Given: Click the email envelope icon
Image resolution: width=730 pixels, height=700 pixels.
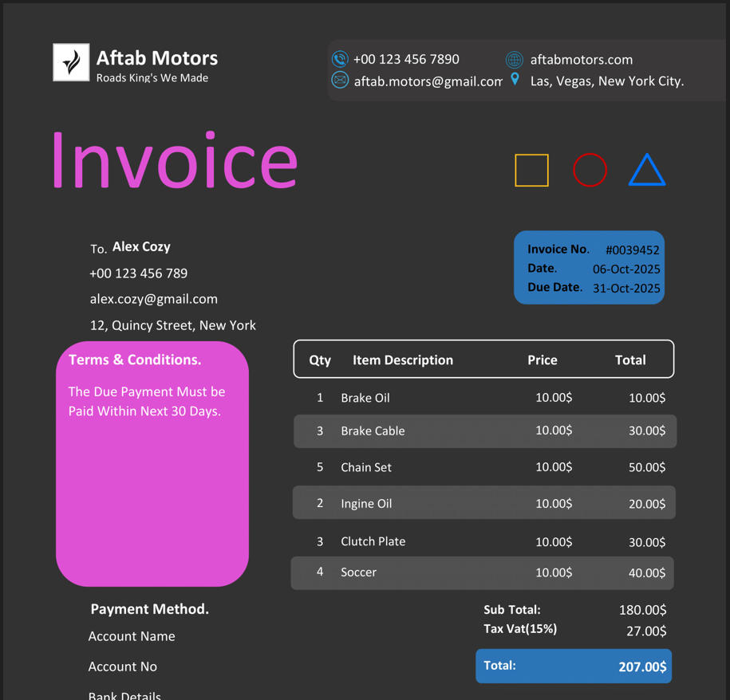Looking at the screenshot, I should click(x=340, y=81).
